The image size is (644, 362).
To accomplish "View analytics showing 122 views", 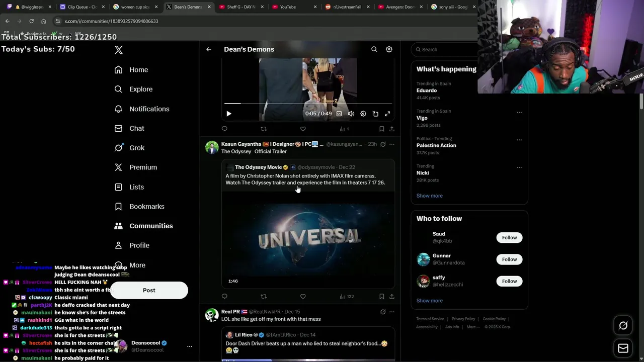I will click(347, 297).
